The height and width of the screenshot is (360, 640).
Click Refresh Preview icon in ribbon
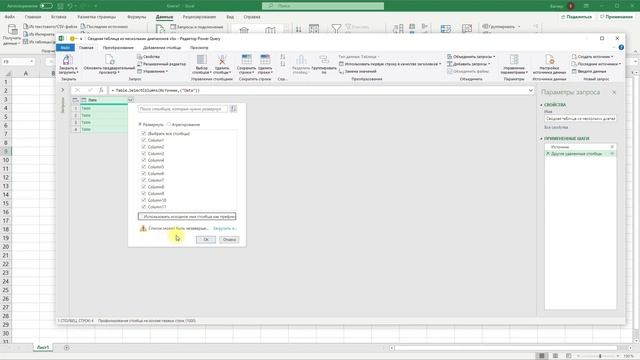pyautogui.click(x=109, y=60)
